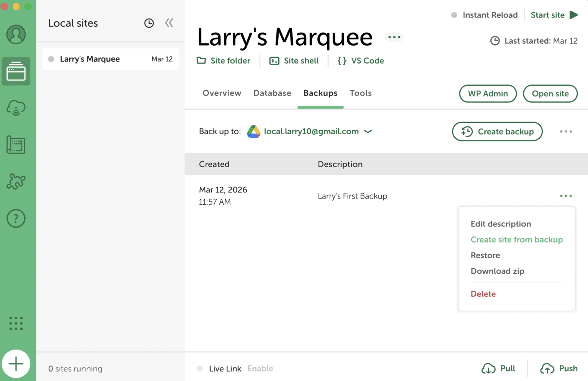588x381 pixels.
Task: Open the three-dot menu for Larry's First Backup
Action: tap(566, 196)
